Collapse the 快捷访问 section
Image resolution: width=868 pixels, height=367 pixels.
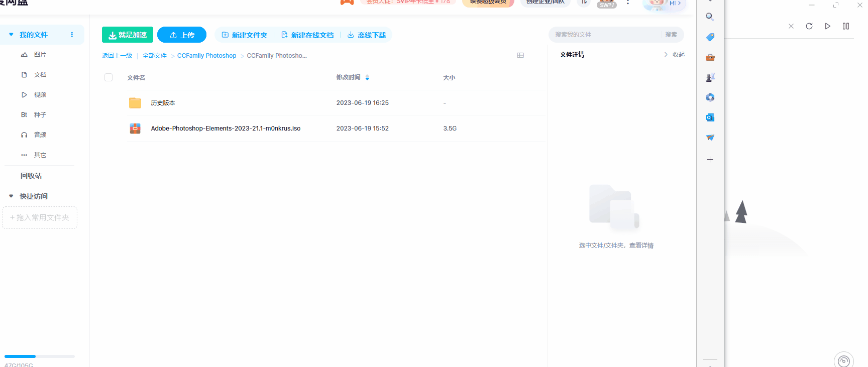coord(11,196)
